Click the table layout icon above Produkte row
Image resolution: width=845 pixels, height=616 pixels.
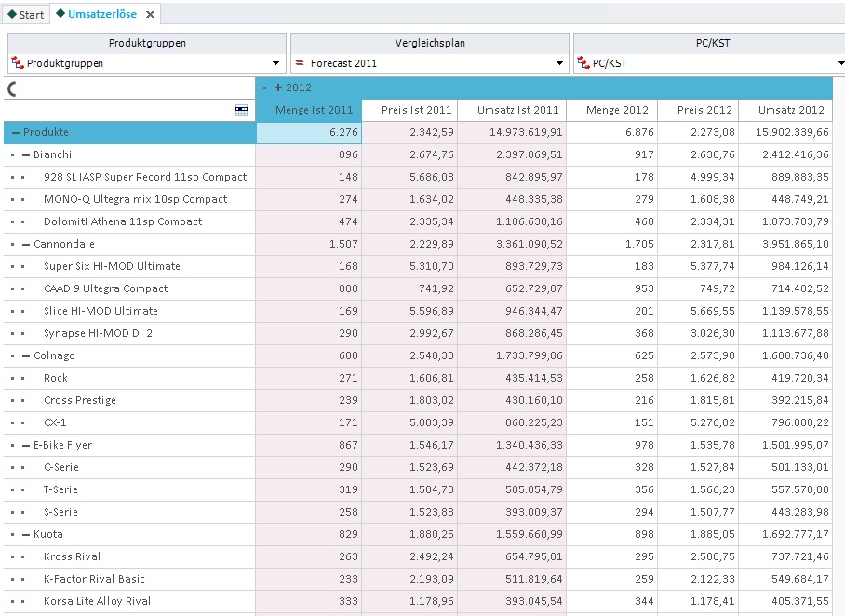pyautogui.click(x=241, y=111)
